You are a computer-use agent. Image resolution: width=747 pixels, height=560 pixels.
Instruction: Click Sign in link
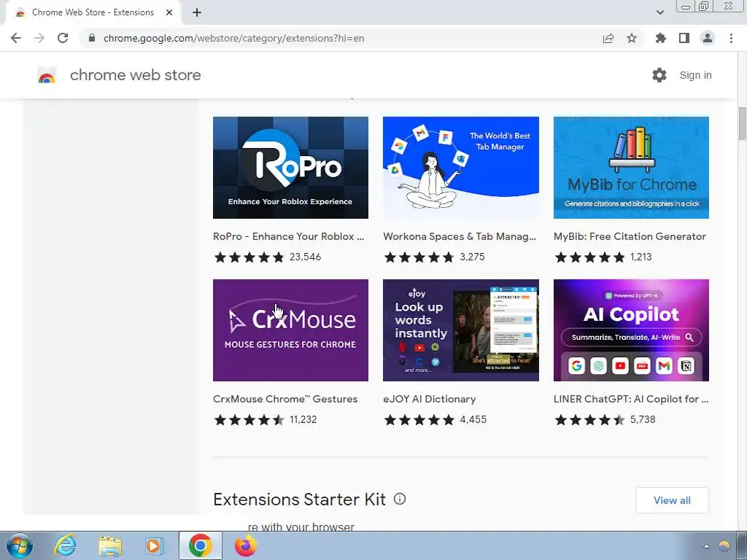(x=695, y=75)
